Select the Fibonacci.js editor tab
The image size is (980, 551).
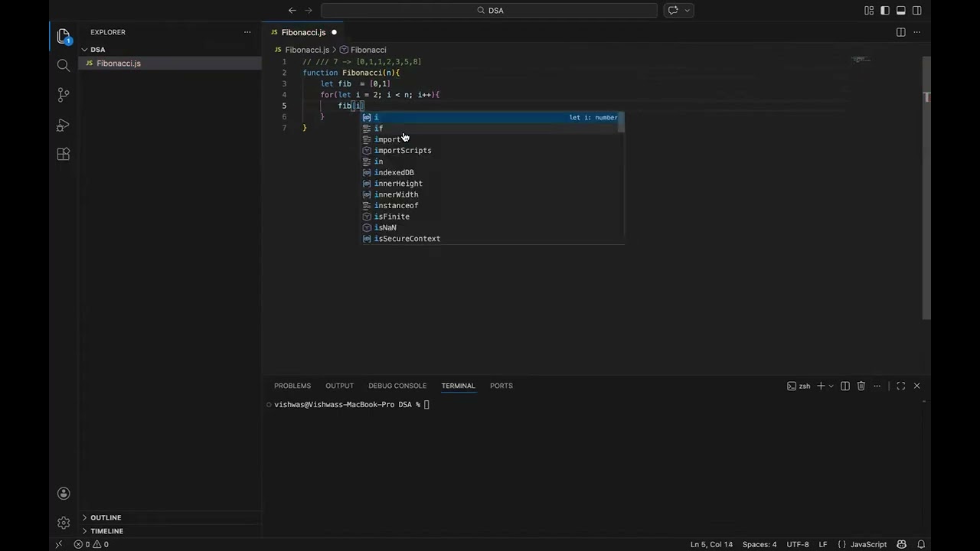(x=303, y=32)
